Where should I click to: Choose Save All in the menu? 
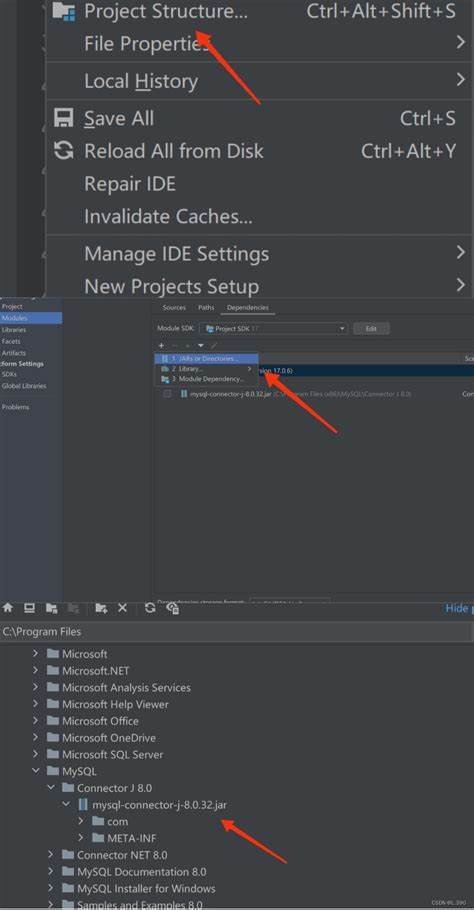258,118
